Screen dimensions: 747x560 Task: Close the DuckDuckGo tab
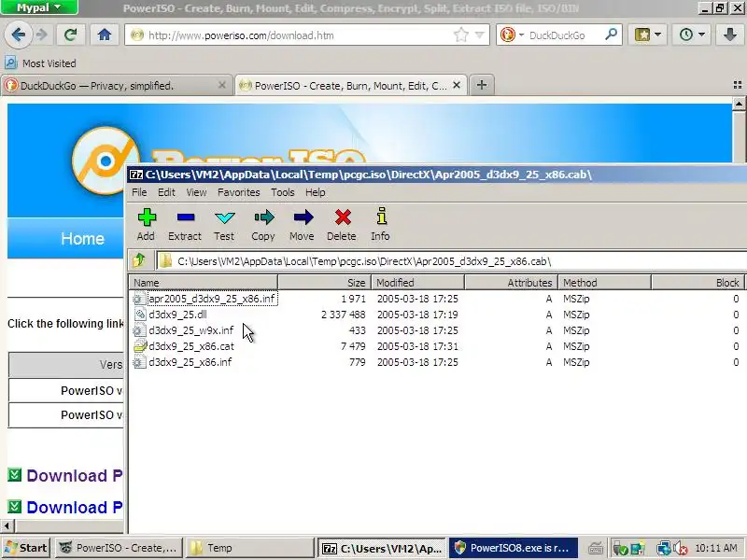(x=222, y=85)
